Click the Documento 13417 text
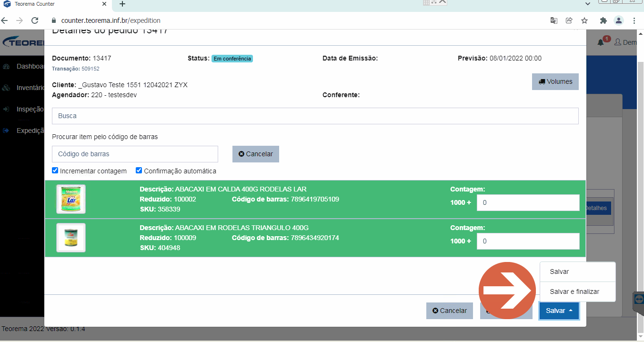Image resolution: width=644 pixels, height=342 pixels. point(81,58)
